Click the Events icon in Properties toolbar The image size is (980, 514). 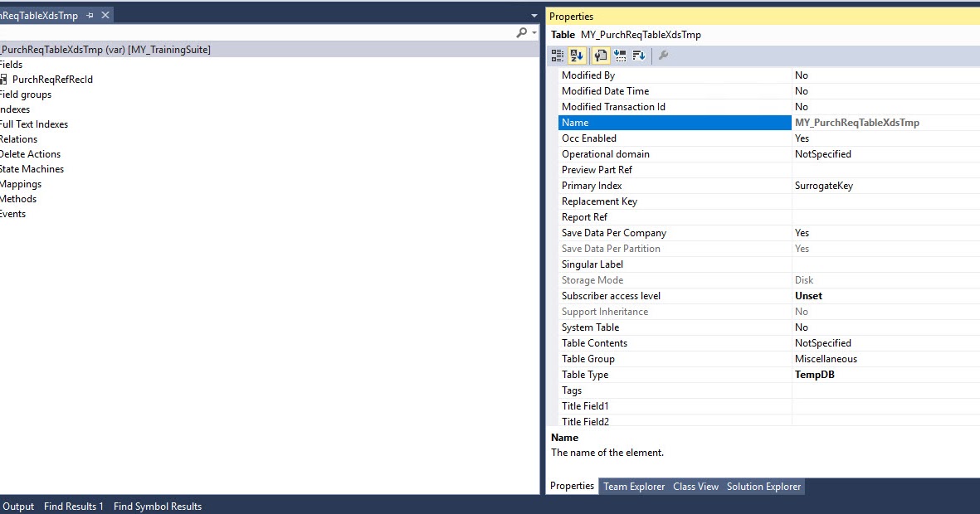[619, 55]
